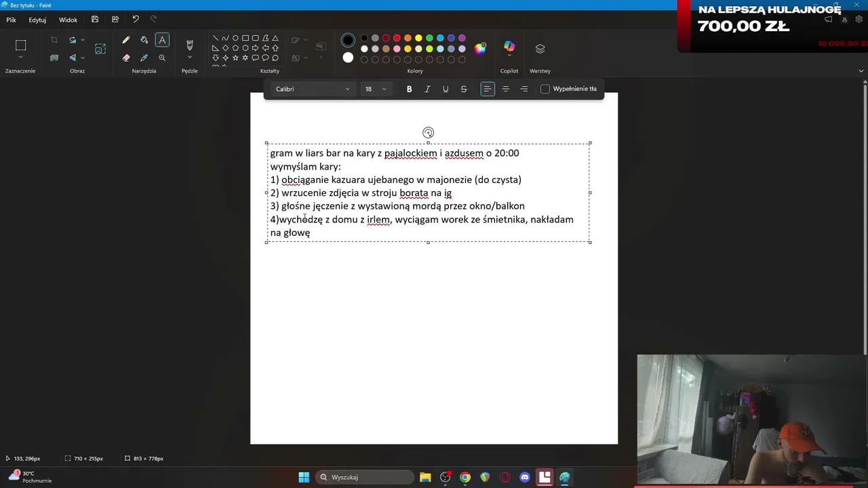Select the Fill bucket tool

pyautogui.click(x=144, y=40)
